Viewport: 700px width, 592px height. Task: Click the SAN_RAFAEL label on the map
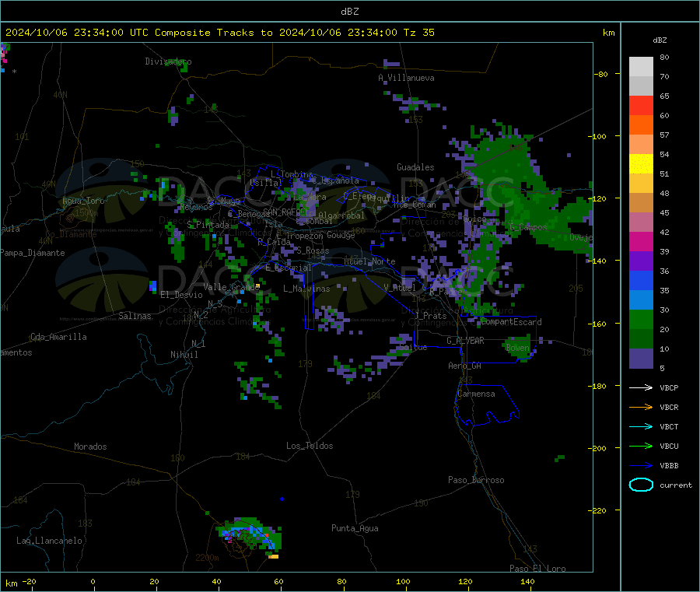(x=285, y=212)
